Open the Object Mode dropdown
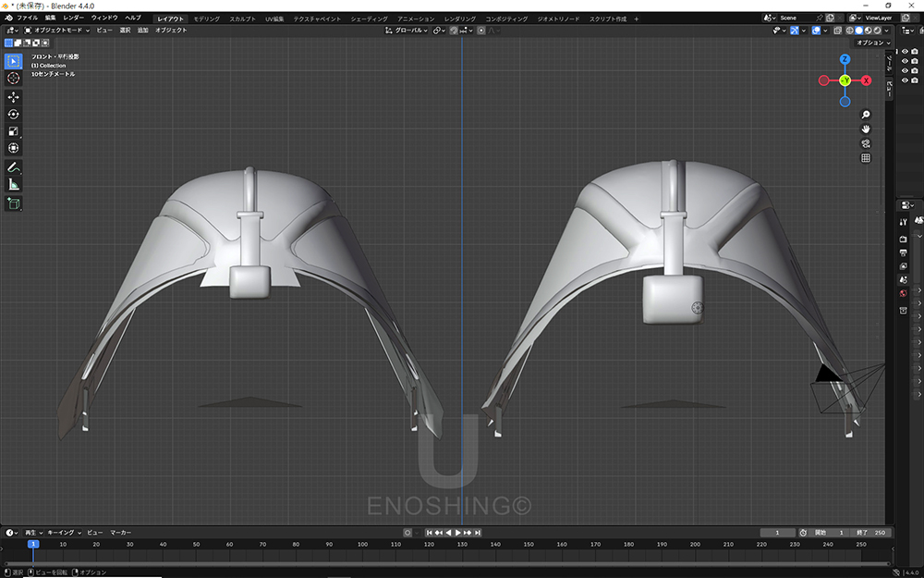Viewport: 924px width, 578px height. (x=57, y=31)
